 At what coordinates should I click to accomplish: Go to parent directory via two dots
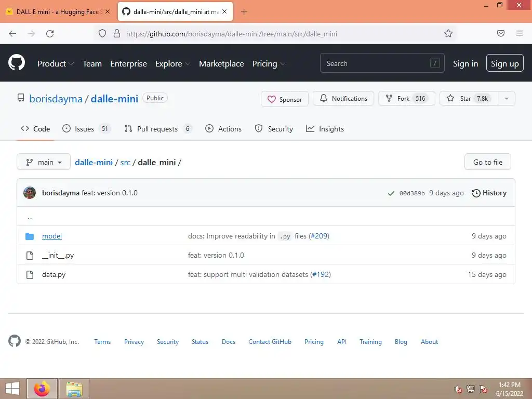[x=30, y=217]
